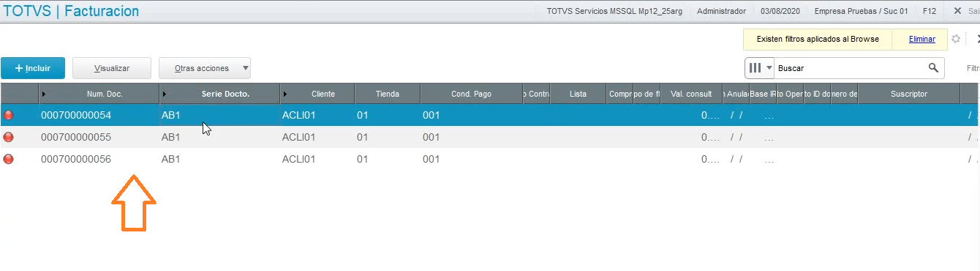The image size is (980, 271).
Task: Click the red status icon of document 000700000055
Action: coord(9,137)
